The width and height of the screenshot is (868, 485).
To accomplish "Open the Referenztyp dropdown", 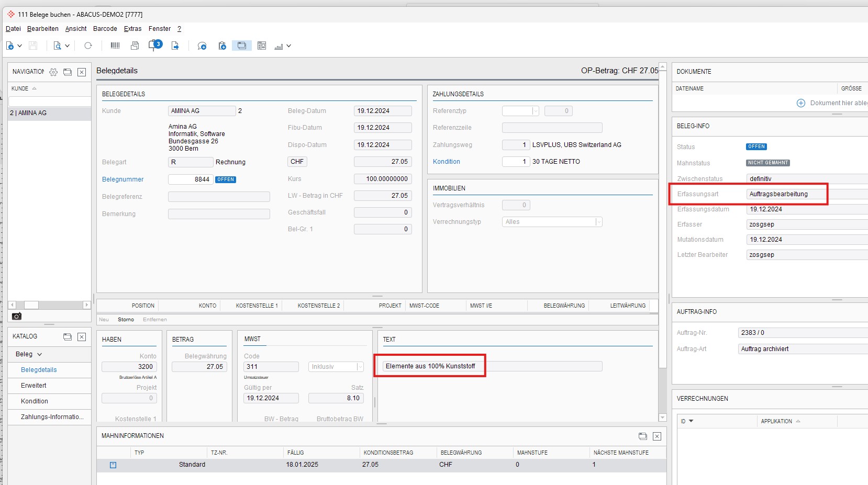I will click(x=535, y=111).
